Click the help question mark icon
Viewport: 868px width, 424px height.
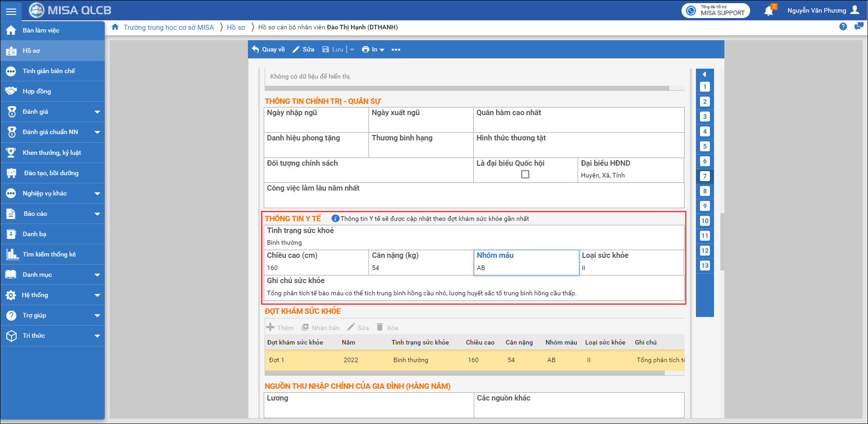pyautogui.click(x=843, y=27)
